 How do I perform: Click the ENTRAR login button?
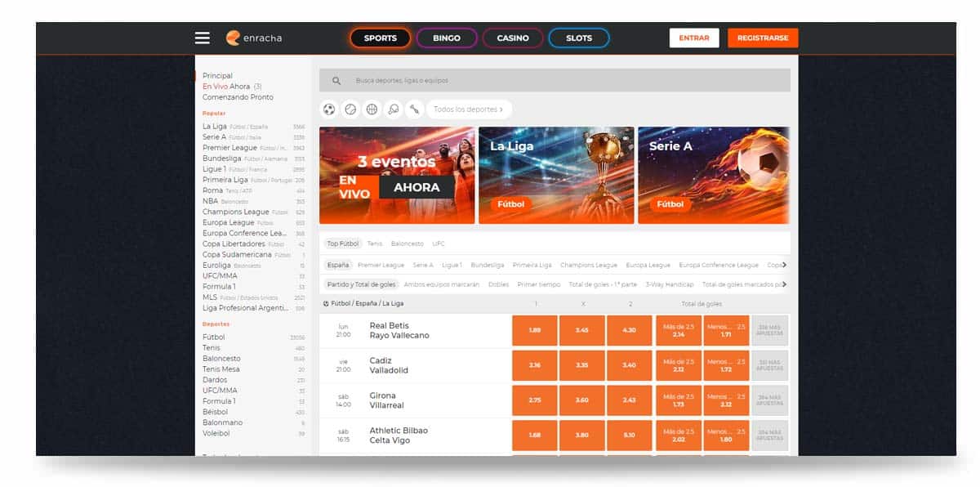694,38
